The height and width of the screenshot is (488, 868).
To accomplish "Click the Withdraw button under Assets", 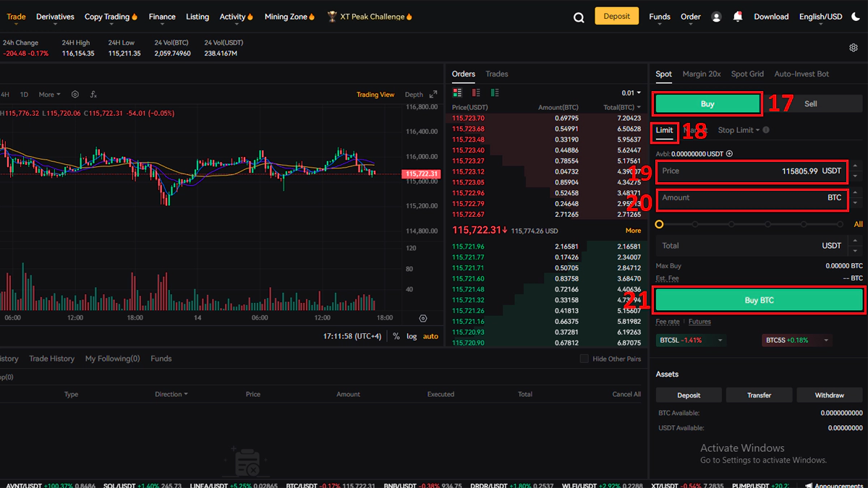I will [830, 395].
